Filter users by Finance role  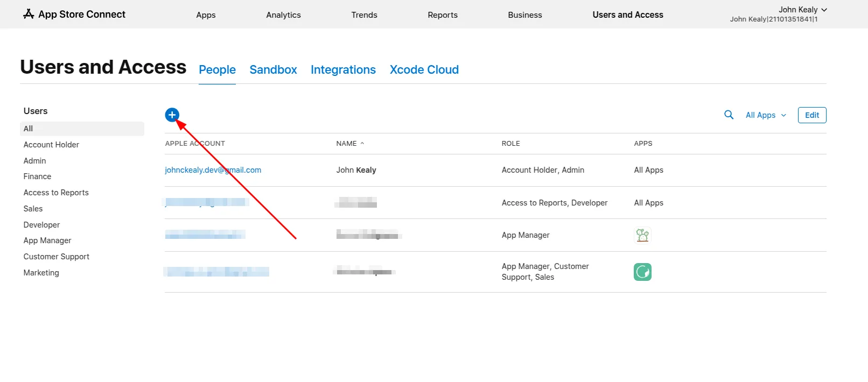click(37, 176)
